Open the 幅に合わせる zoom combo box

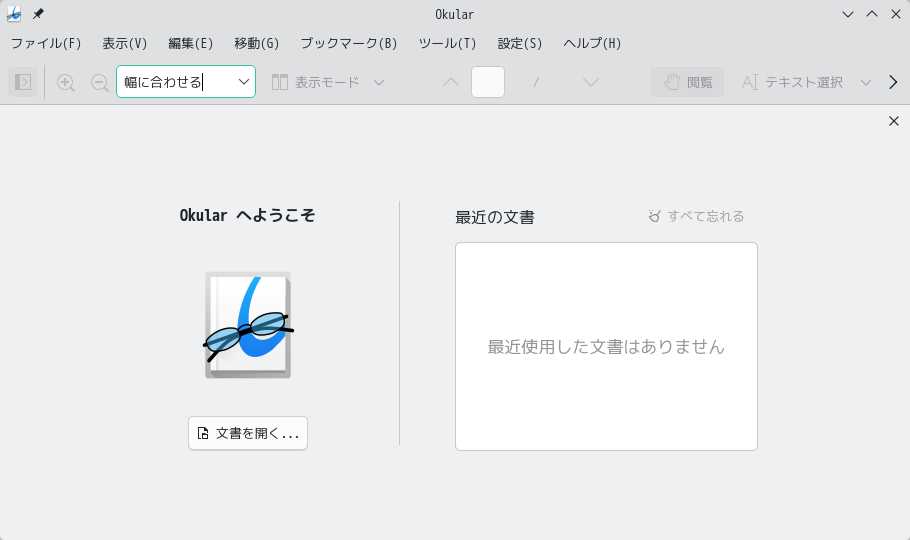point(186,82)
